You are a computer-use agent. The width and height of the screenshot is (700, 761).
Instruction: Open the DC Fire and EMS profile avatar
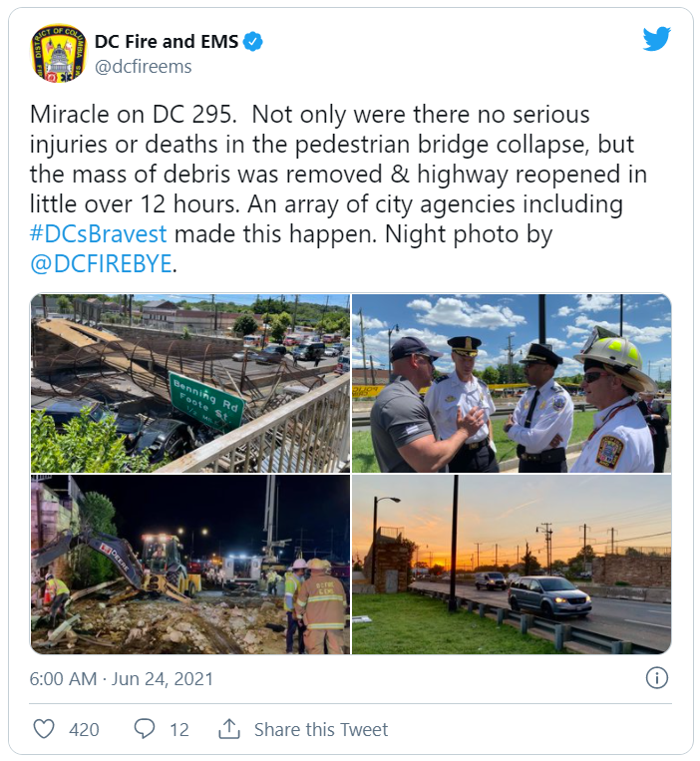[58, 54]
